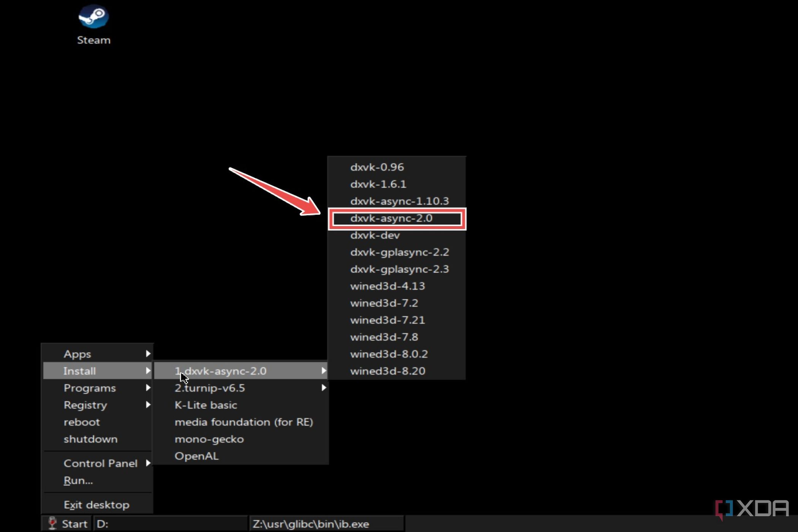This screenshot has height=532, width=798.
Task: Click shutdown option in menu
Action: coord(90,438)
